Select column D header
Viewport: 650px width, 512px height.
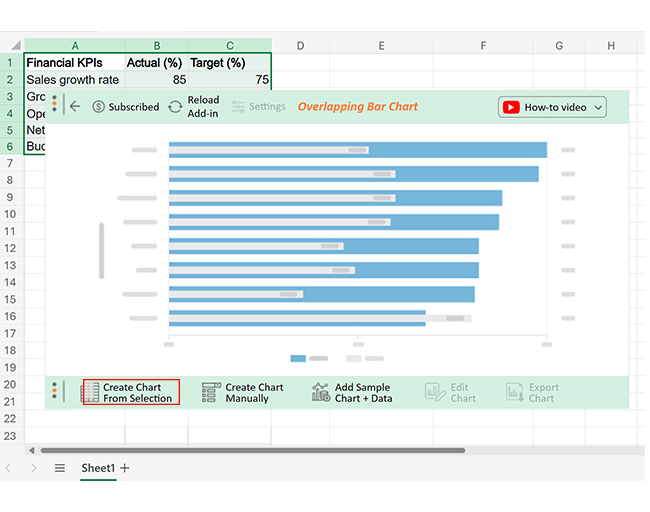301,46
